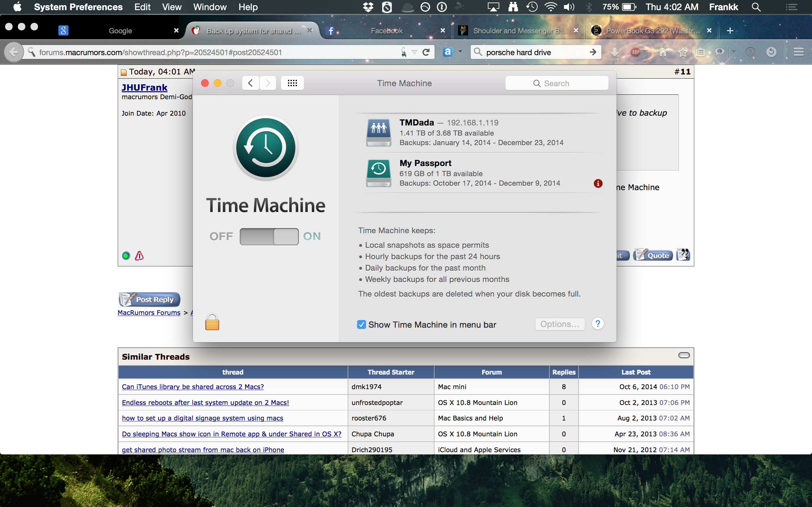Click the Options... button in Time Machine
812x507 pixels.
[x=560, y=324]
